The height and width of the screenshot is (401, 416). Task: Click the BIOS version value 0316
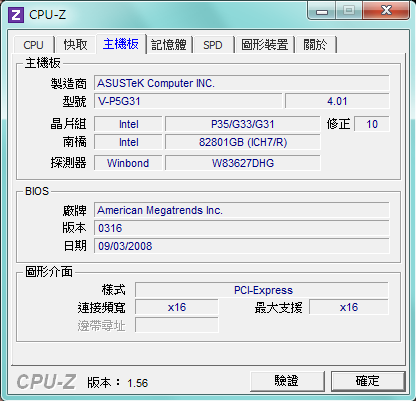coord(242,228)
